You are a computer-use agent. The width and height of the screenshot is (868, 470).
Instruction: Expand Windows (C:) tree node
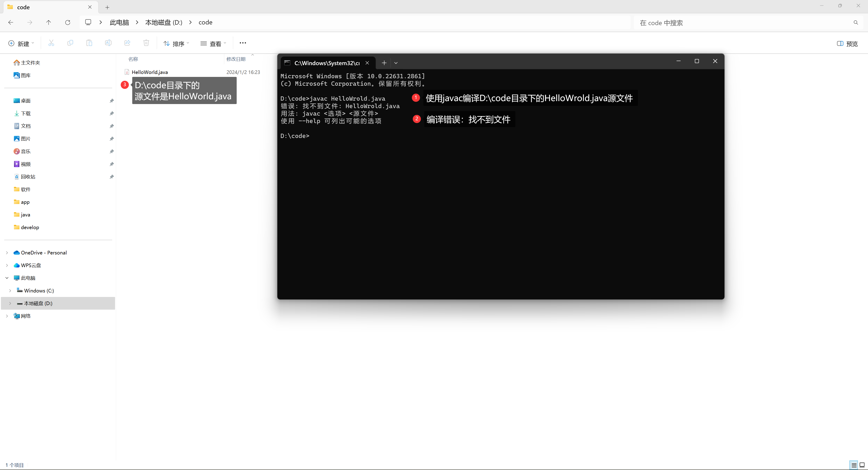point(10,291)
